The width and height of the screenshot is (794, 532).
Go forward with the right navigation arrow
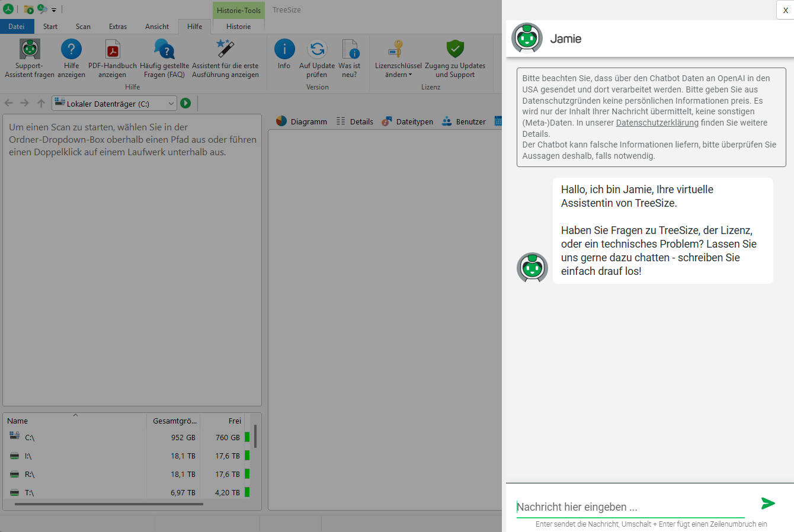[x=24, y=103]
